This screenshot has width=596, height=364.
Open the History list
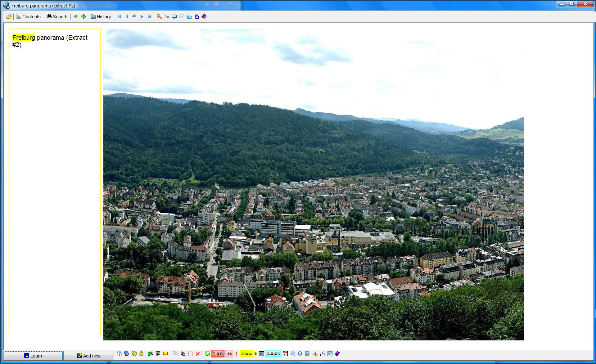(x=101, y=16)
